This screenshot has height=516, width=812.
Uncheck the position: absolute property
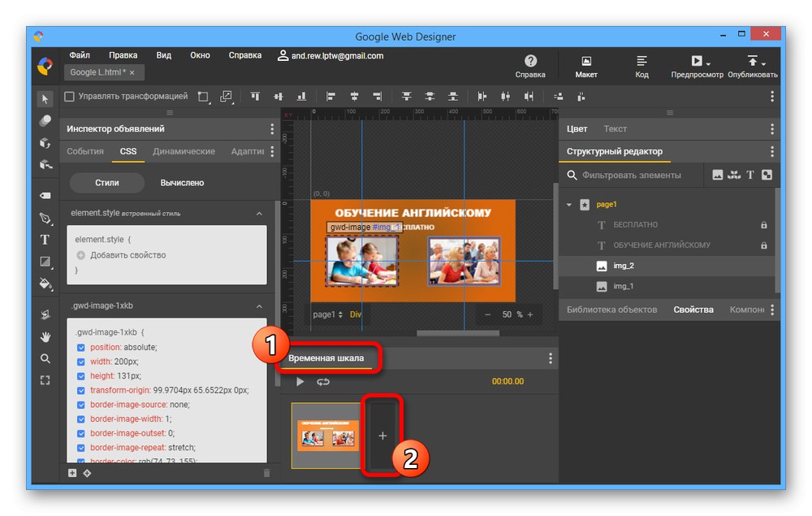coord(80,348)
